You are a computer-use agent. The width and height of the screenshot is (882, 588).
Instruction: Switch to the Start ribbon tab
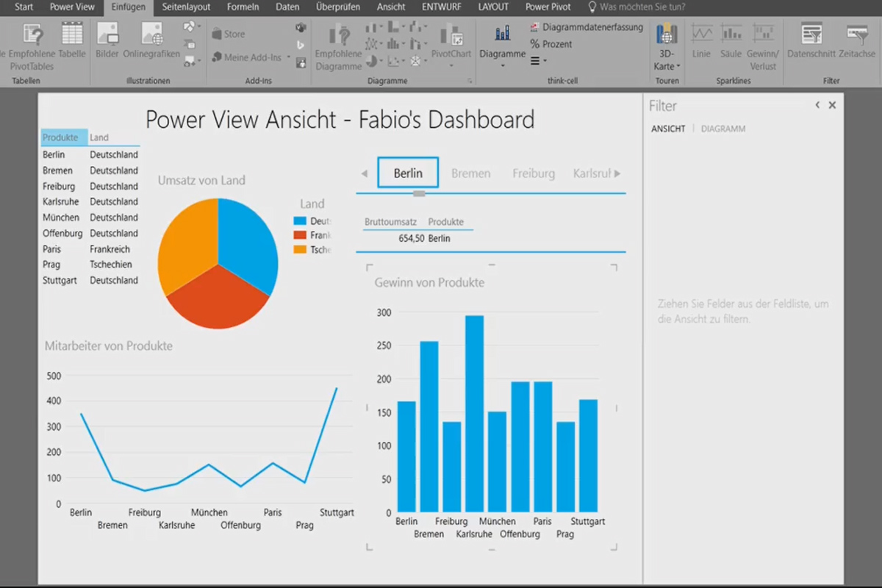click(x=24, y=7)
